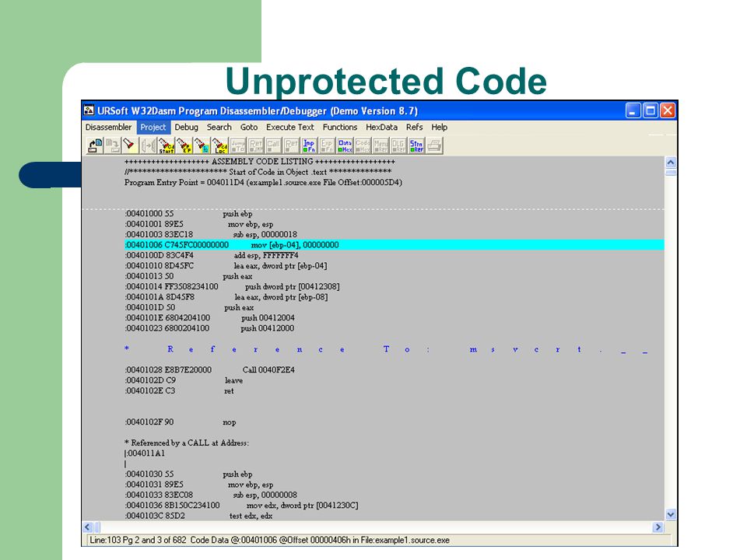Select line 00401003 sub esp, 00000018
747x560 pixels.
point(211,234)
